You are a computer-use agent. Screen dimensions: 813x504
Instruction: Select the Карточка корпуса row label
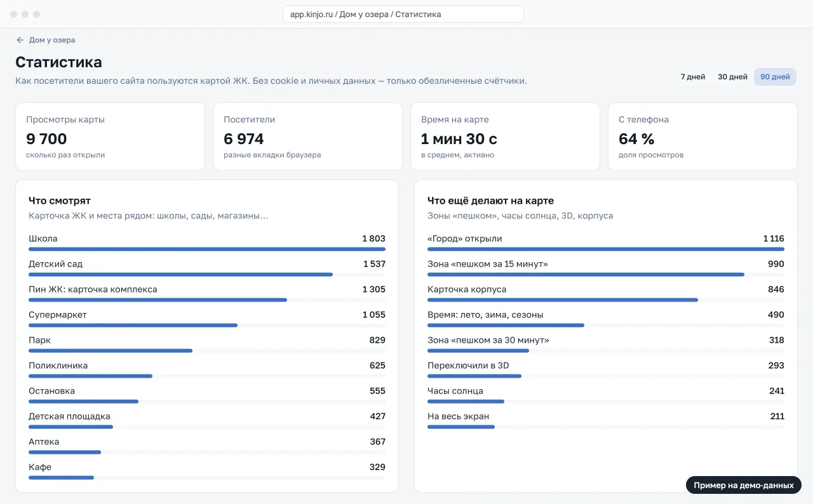[x=467, y=289]
